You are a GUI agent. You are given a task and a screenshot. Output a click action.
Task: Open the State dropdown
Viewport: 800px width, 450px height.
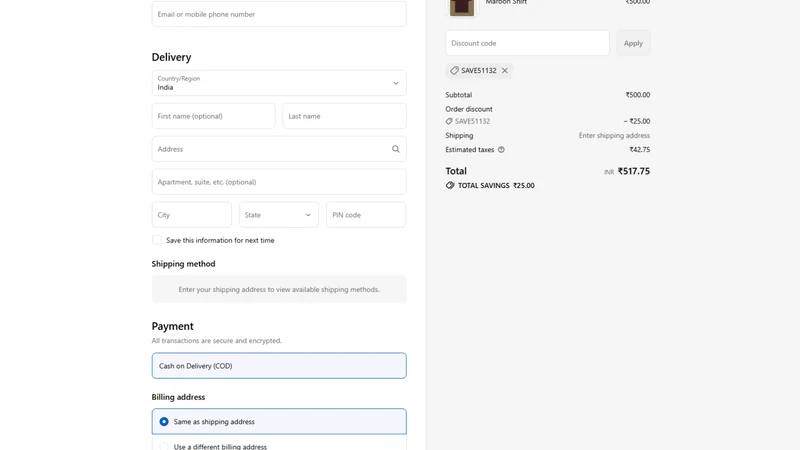tap(279, 215)
